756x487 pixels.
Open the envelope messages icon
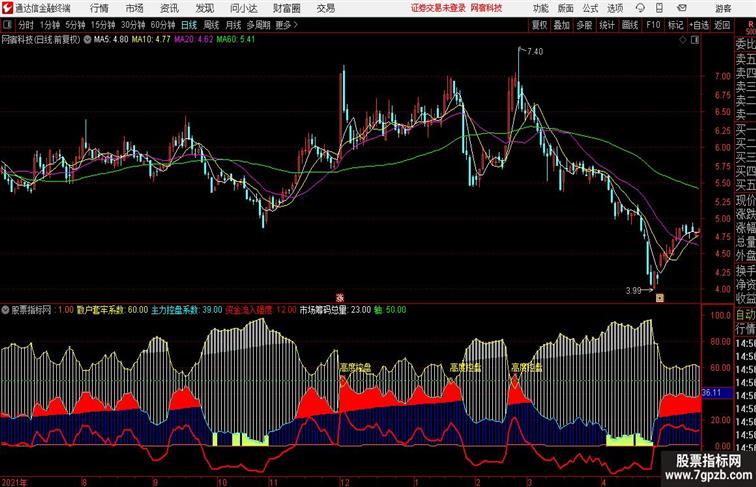(x=682, y=8)
